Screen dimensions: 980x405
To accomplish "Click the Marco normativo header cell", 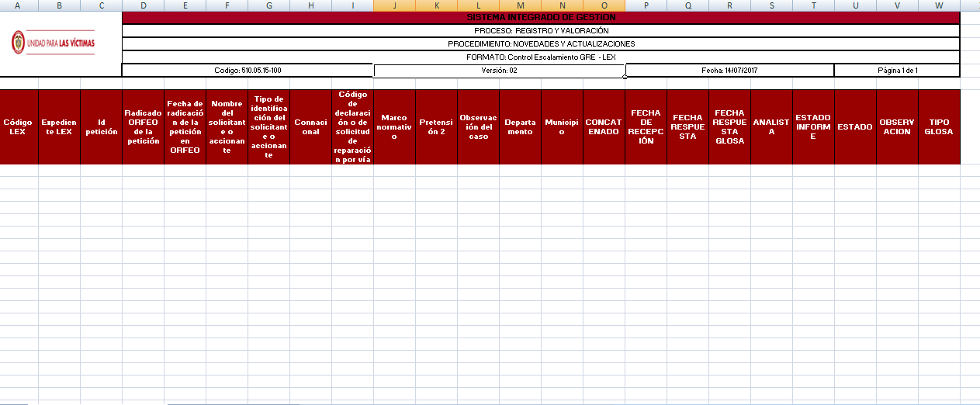I will [x=394, y=126].
